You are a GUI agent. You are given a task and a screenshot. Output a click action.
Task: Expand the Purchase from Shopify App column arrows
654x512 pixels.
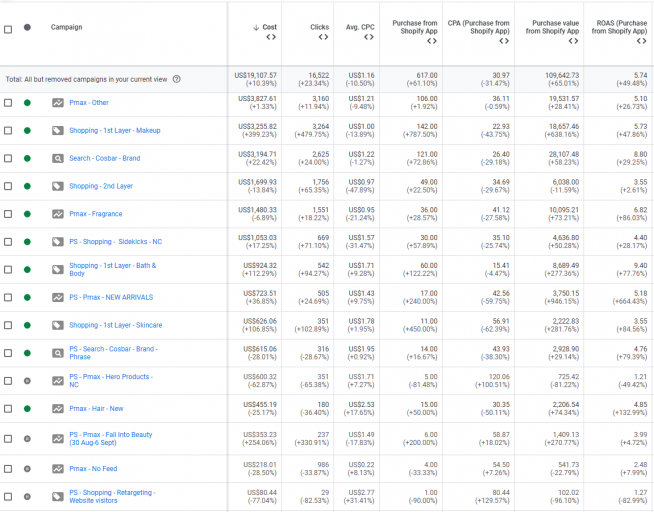point(432,41)
